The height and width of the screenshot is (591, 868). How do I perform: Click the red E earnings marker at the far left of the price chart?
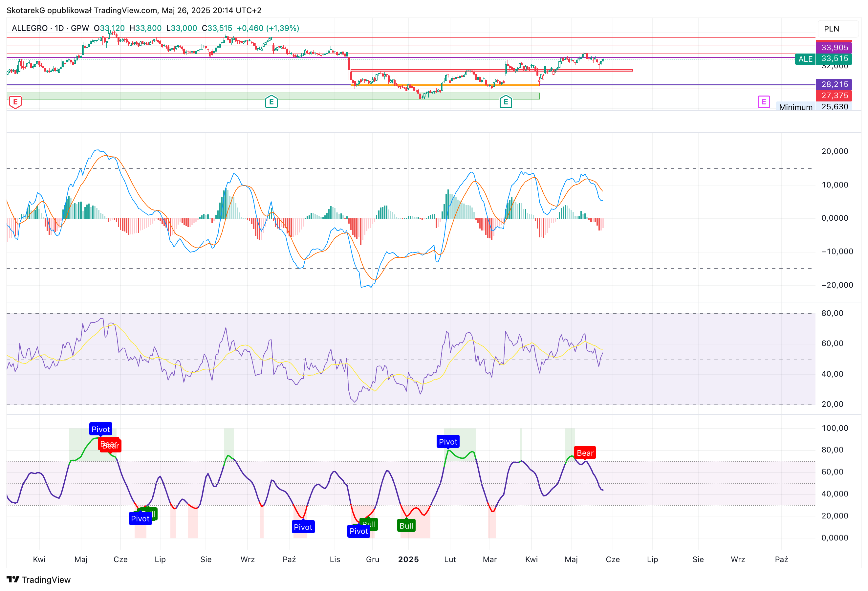click(15, 102)
